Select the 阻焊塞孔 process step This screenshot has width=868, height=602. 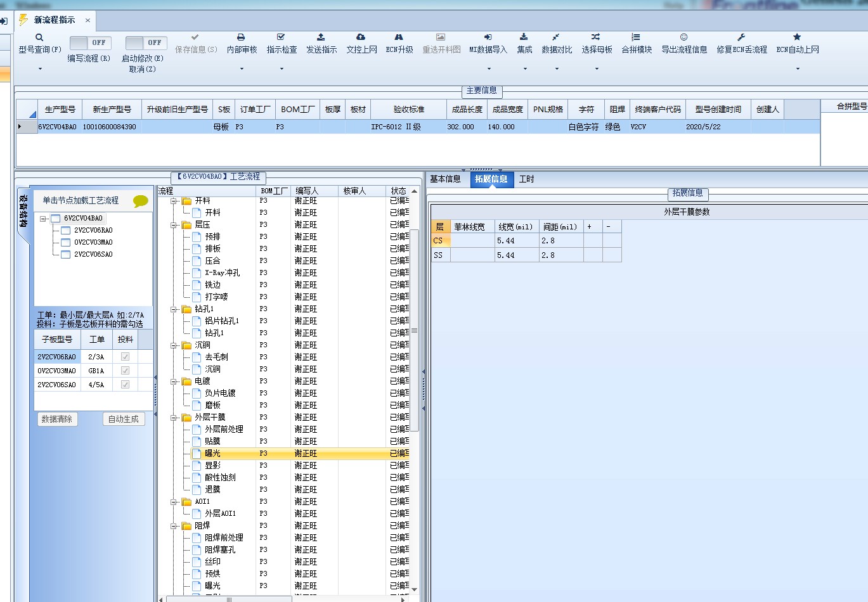click(220, 550)
